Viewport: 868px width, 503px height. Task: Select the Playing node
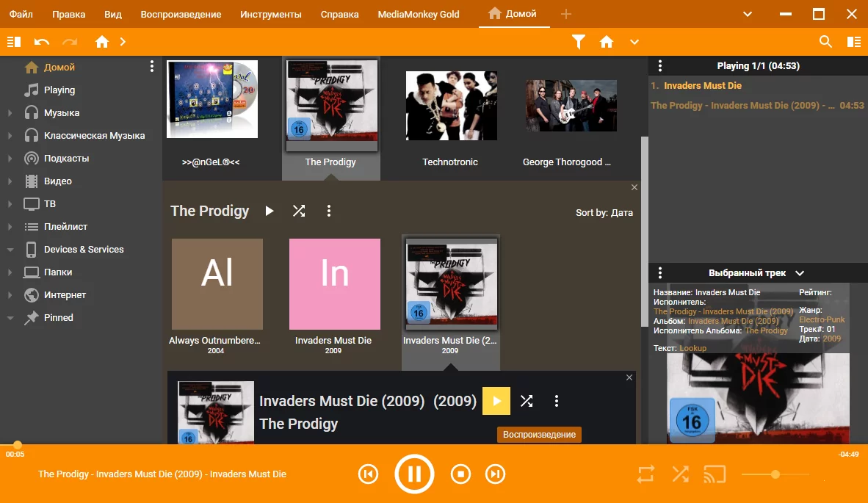click(x=59, y=90)
